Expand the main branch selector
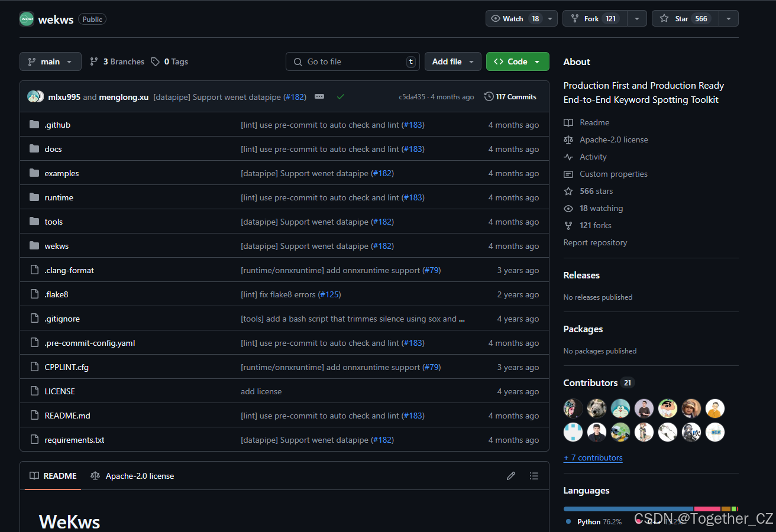 (50, 61)
